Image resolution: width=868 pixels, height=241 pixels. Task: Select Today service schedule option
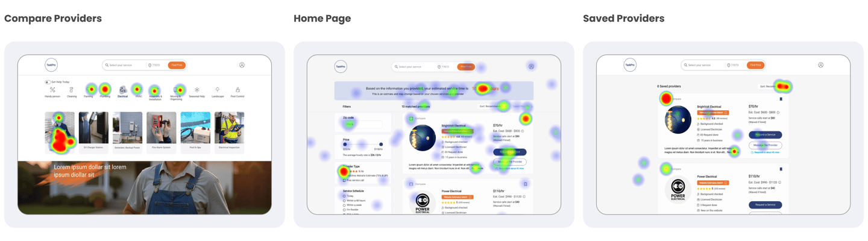pyautogui.click(x=344, y=196)
